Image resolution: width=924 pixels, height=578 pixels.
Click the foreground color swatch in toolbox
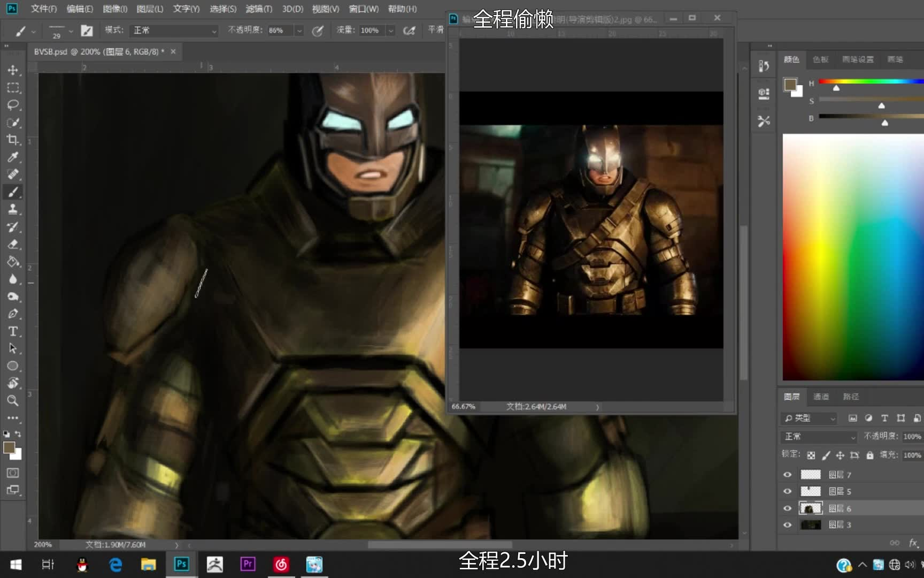(9, 447)
